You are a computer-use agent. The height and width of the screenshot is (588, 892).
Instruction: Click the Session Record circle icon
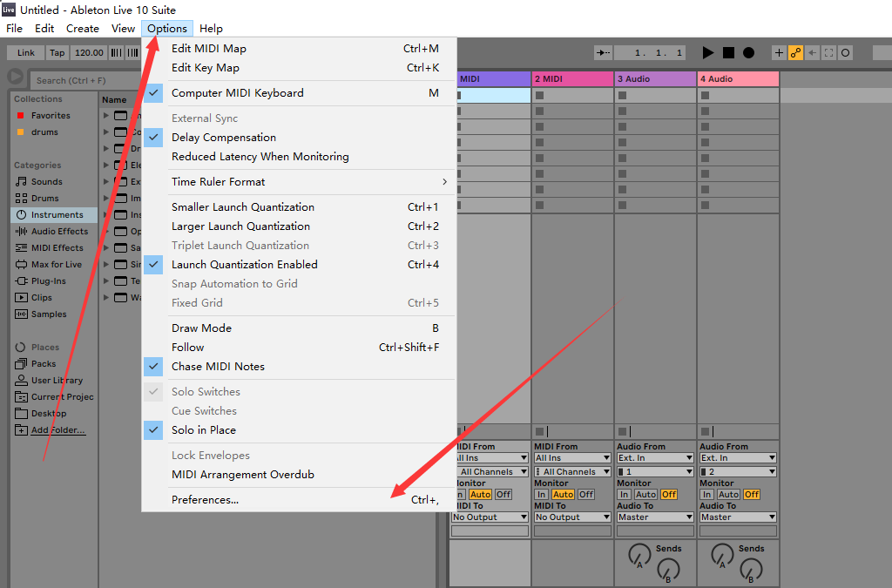[845, 53]
